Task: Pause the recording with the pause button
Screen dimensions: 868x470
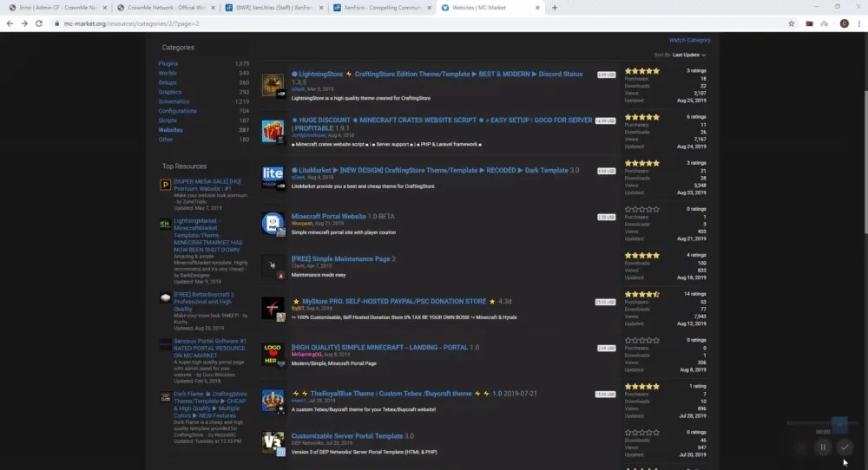Action: 823,447
